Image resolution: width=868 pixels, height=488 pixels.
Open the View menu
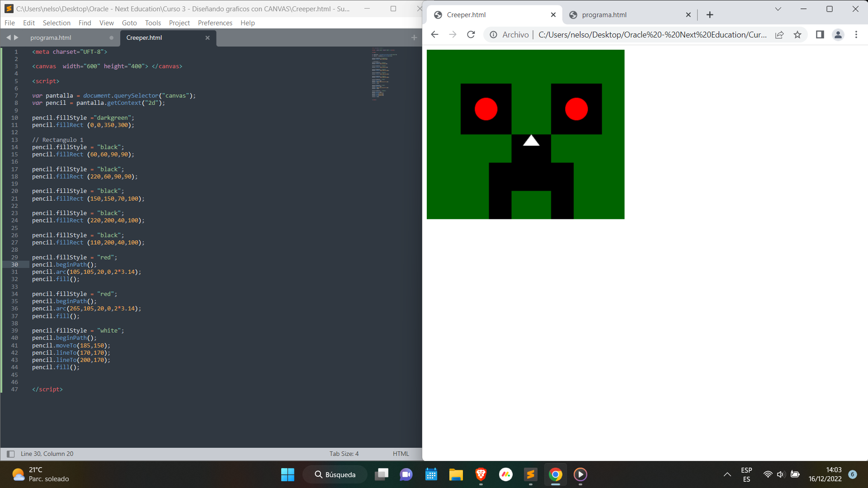(107, 23)
